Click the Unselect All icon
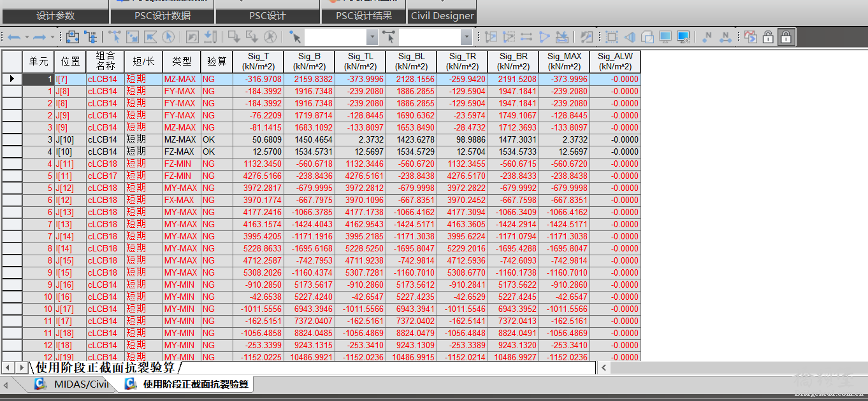868x401 pixels. coord(270,38)
